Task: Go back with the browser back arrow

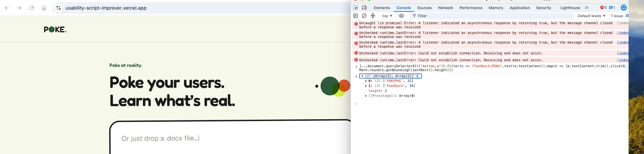Action: click(7, 8)
